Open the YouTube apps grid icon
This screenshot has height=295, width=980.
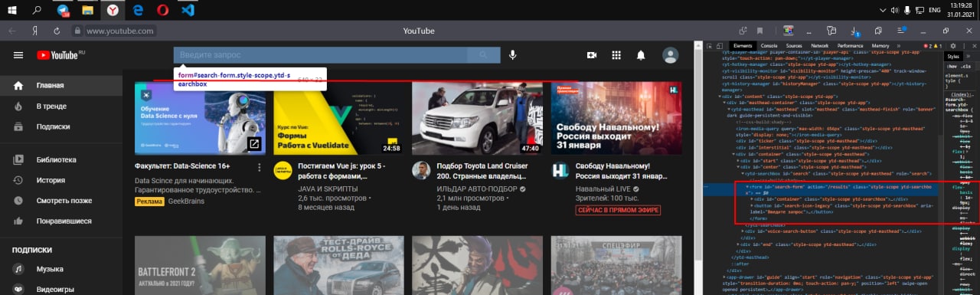pyautogui.click(x=616, y=55)
